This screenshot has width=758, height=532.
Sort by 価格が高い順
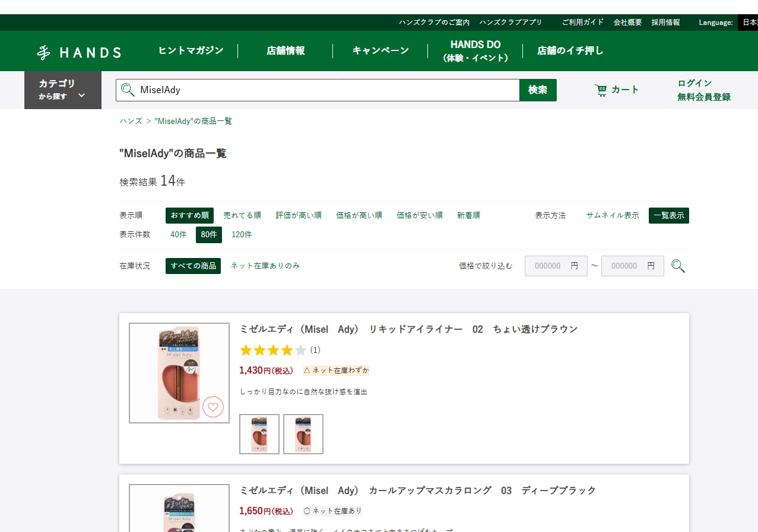tap(359, 215)
